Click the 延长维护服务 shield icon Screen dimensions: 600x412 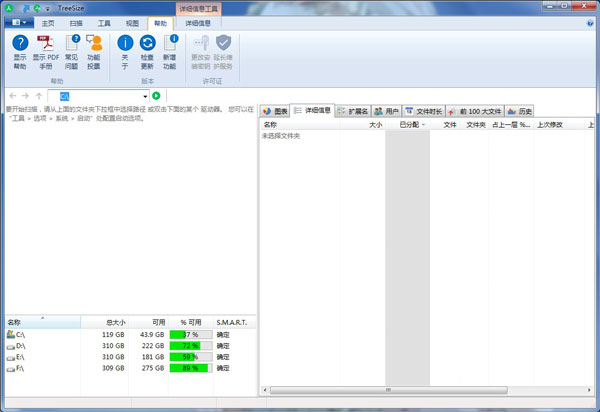point(223,43)
